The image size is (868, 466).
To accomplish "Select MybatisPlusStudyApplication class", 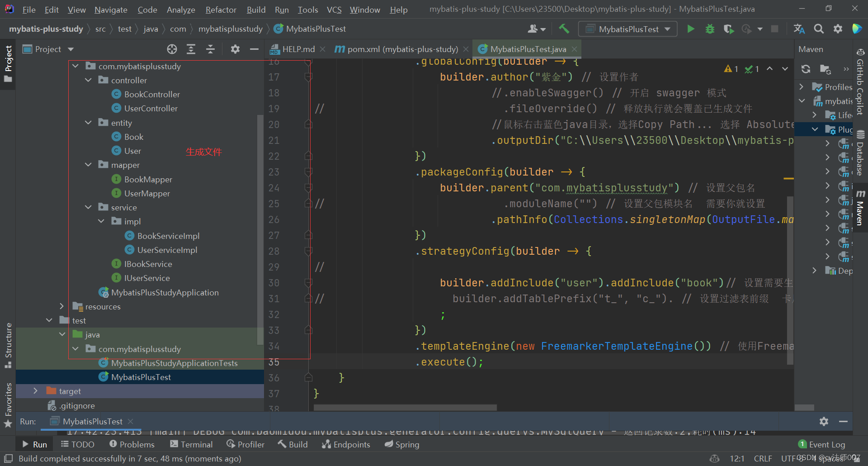I will pos(165,292).
